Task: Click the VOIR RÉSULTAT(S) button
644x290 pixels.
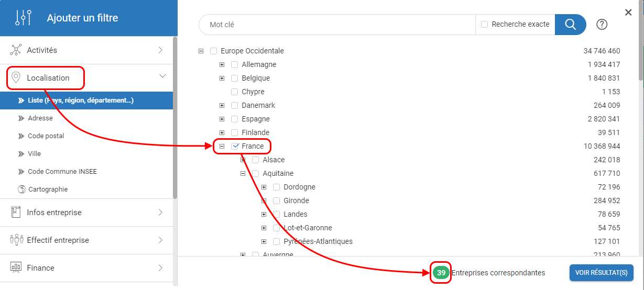Action: point(601,273)
